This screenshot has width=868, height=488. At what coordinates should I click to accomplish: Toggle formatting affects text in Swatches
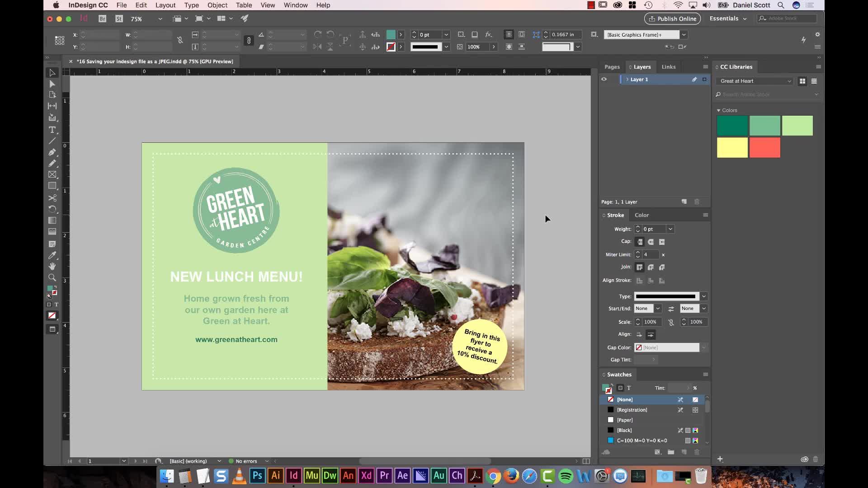tap(628, 388)
